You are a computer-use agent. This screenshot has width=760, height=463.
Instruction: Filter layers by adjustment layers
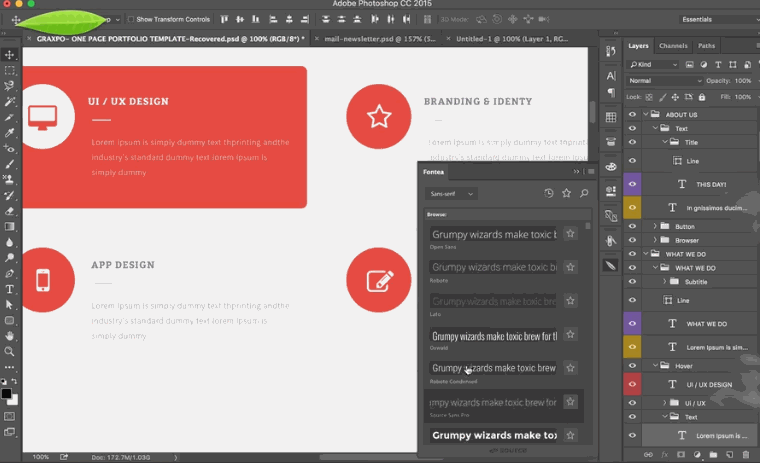(x=704, y=64)
